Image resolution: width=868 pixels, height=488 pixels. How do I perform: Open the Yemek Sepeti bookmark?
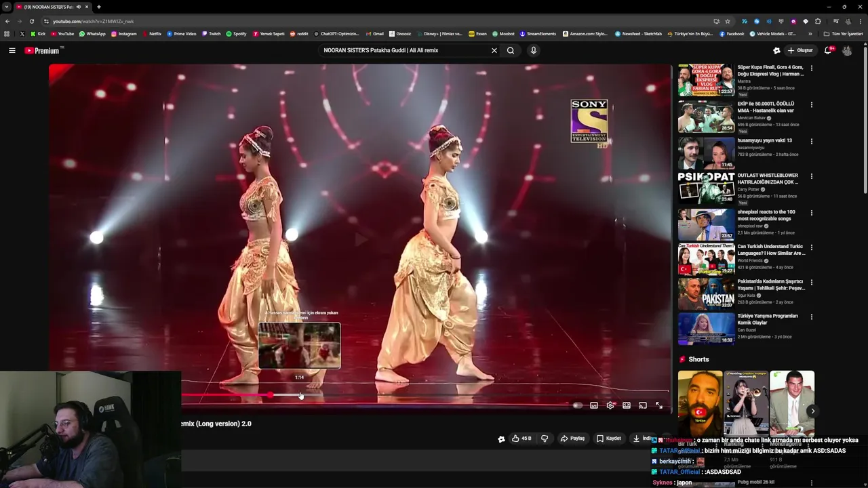coord(269,33)
